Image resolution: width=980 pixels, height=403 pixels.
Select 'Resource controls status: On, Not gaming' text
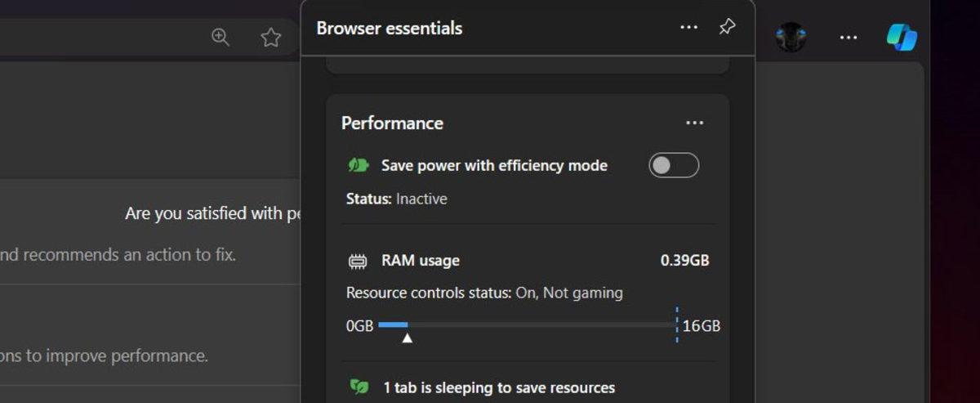point(484,293)
